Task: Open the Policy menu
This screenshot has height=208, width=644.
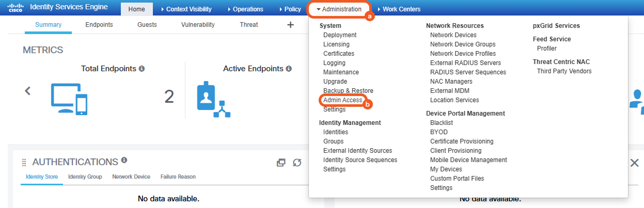Action: click(x=292, y=9)
